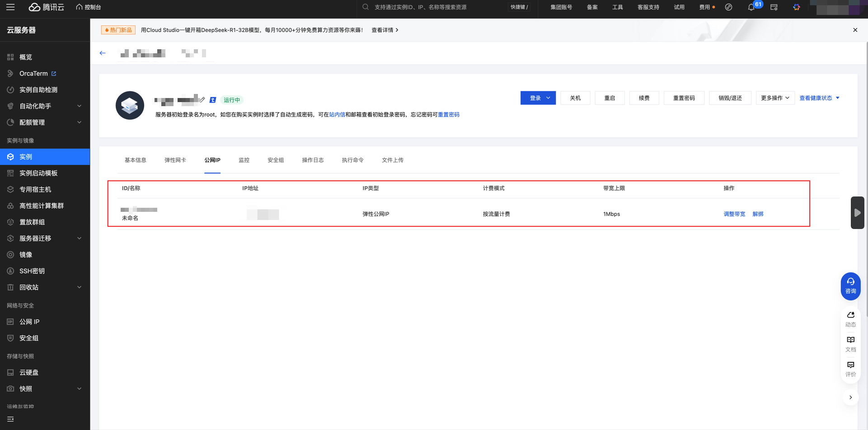Image resolution: width=868 pixels, height=430 pixels.
Task: Click the 评价 feedback icon
Action: (850, 369)
